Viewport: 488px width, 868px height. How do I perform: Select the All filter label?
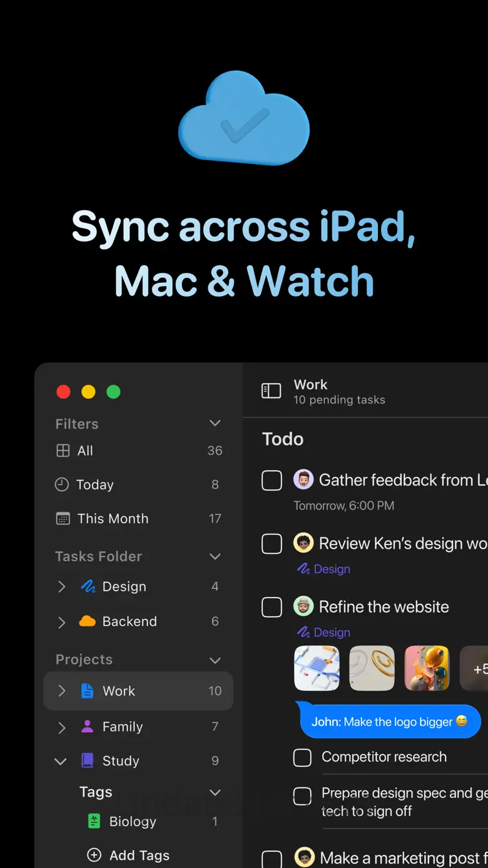coord(85,451)
